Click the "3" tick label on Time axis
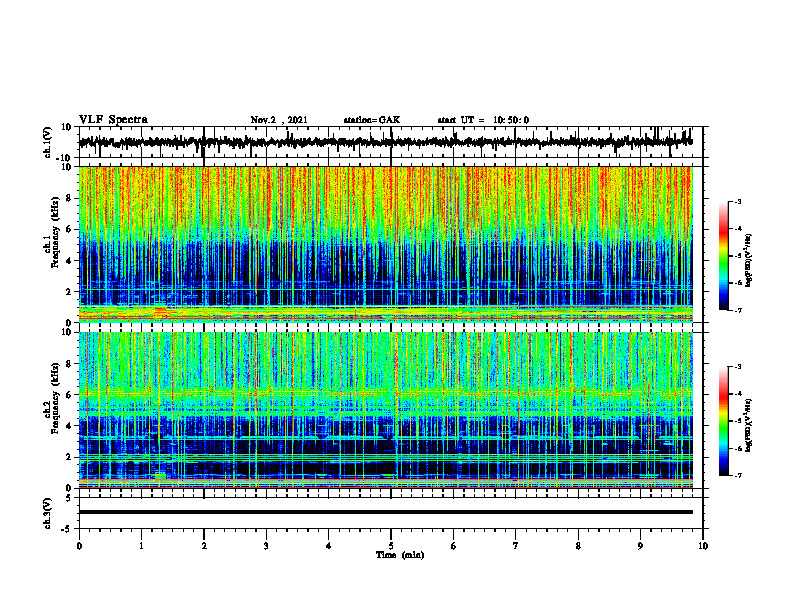 266,546
